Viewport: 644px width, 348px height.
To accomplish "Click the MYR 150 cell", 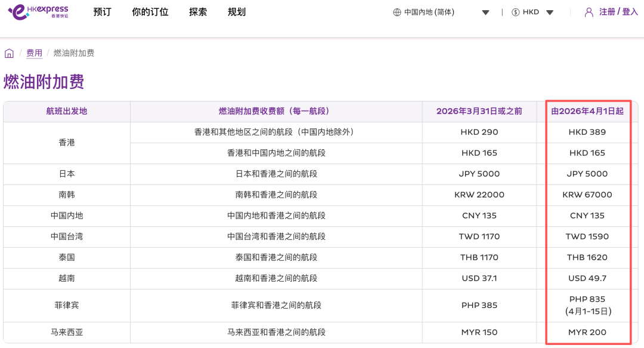I will point(479,332).
